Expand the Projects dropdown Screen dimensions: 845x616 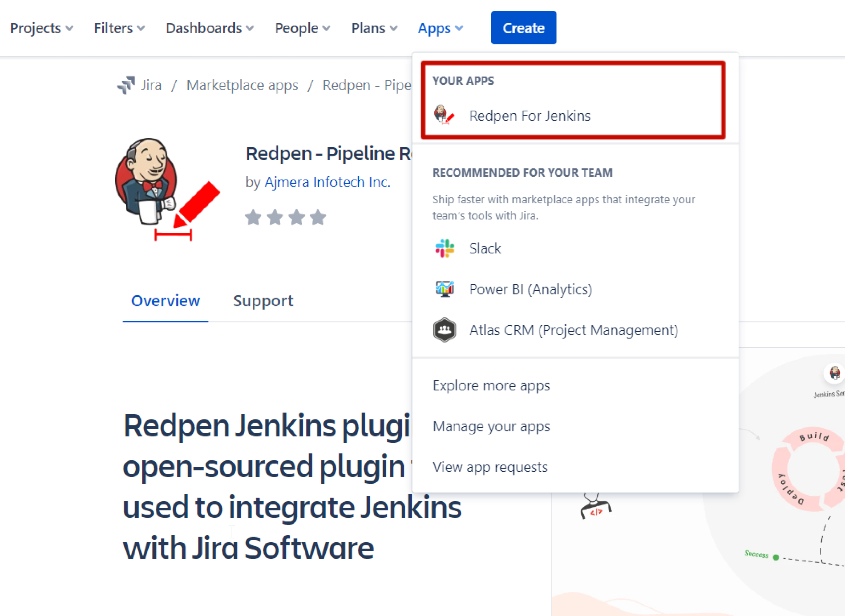(x=42, y=28)
